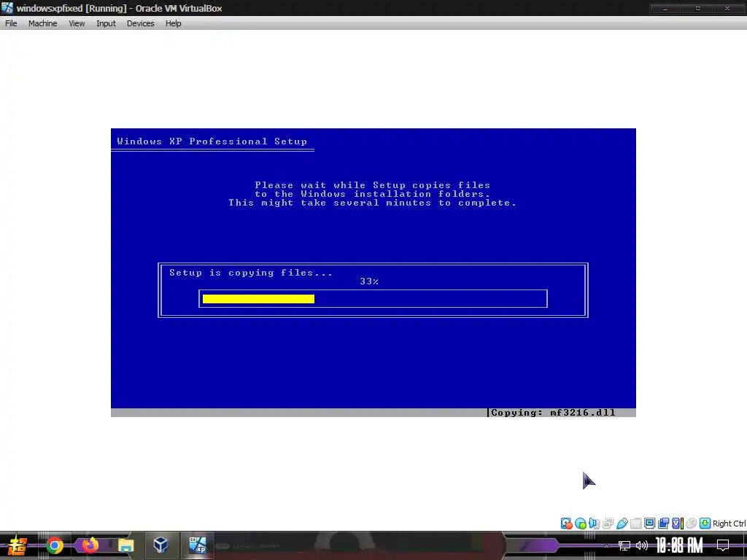Click the 'Setup is copying files...' text
This screenshot has height=560, width=747.
tap(251, 273)
